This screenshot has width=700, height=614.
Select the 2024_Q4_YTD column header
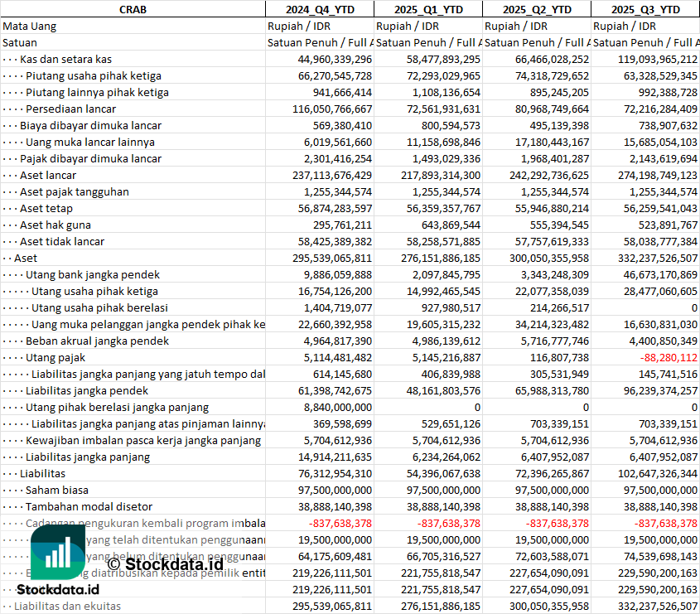tap(319, 9)
